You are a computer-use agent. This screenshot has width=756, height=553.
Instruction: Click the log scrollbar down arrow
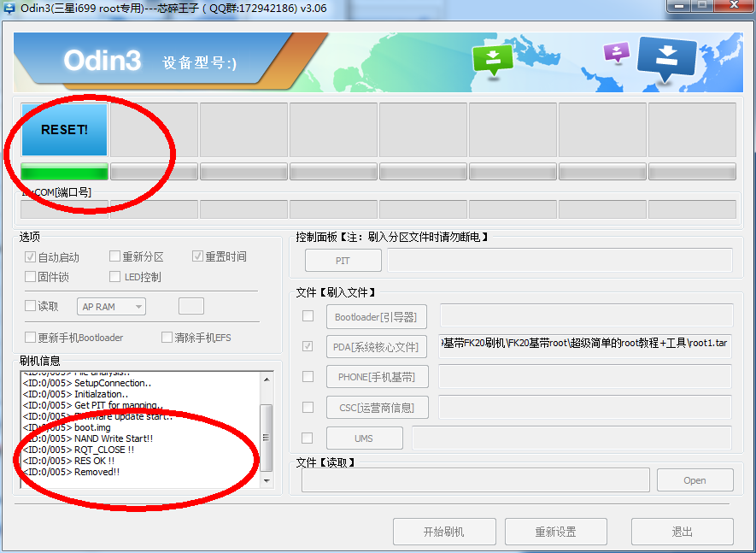(x=267, y=481)
